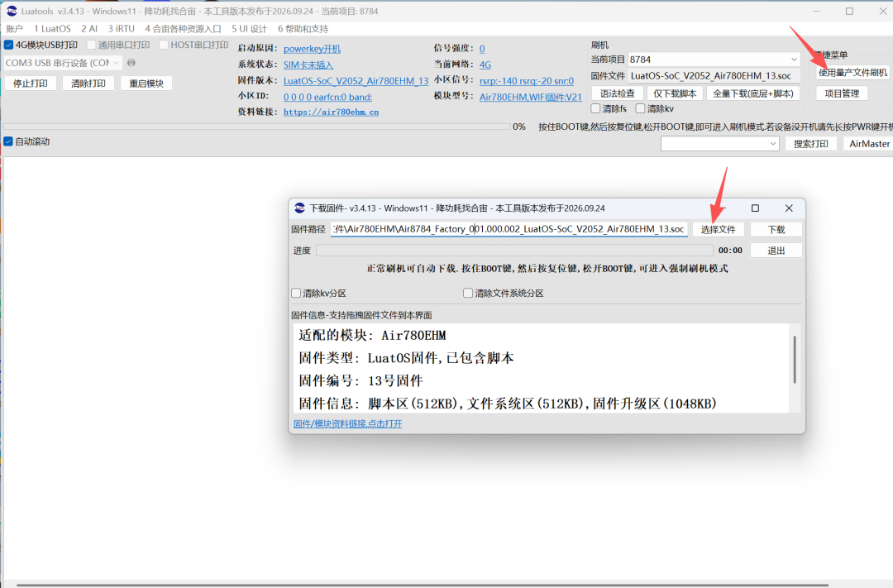
Task: Click 选择文件 in download dialog
Action: 719,229
